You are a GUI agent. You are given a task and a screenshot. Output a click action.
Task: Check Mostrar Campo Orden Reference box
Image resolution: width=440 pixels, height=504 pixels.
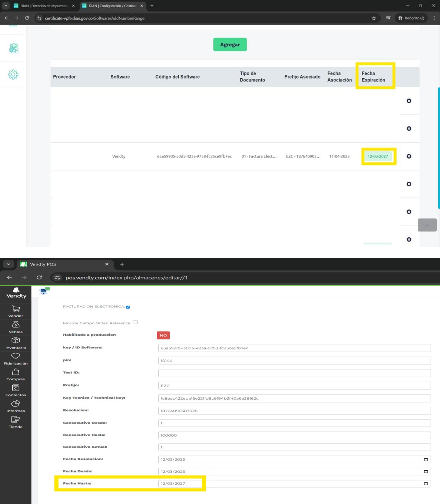click(135, 322)
